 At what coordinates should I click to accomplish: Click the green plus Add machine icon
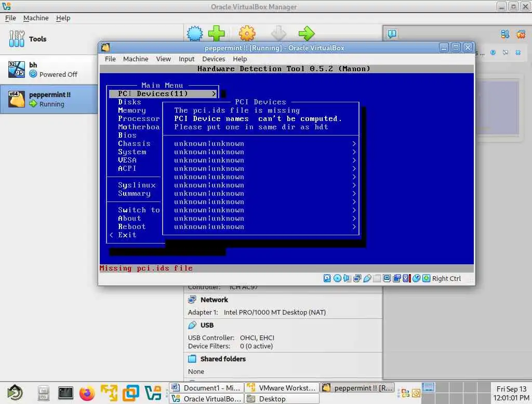click(x=217, y=34)
